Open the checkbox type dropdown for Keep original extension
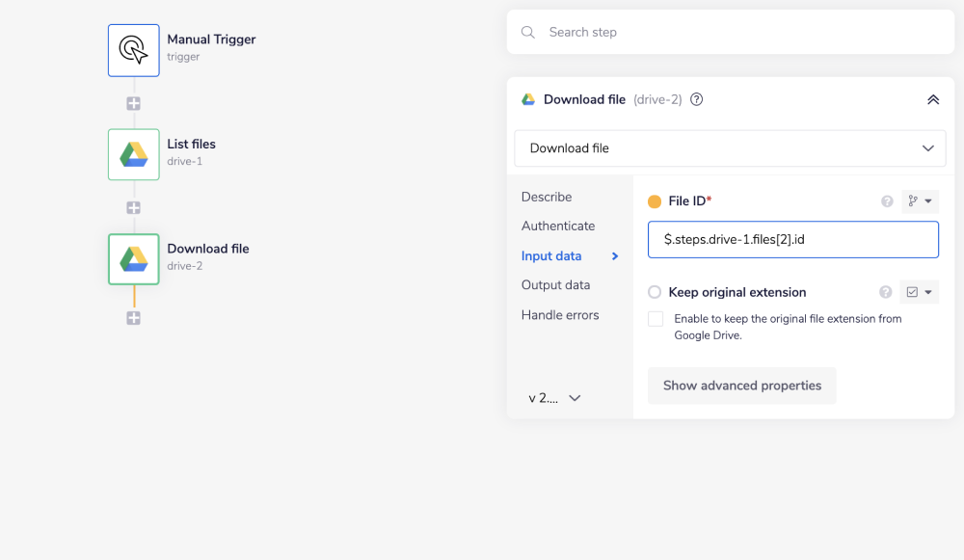 click(x=920, y=291)
